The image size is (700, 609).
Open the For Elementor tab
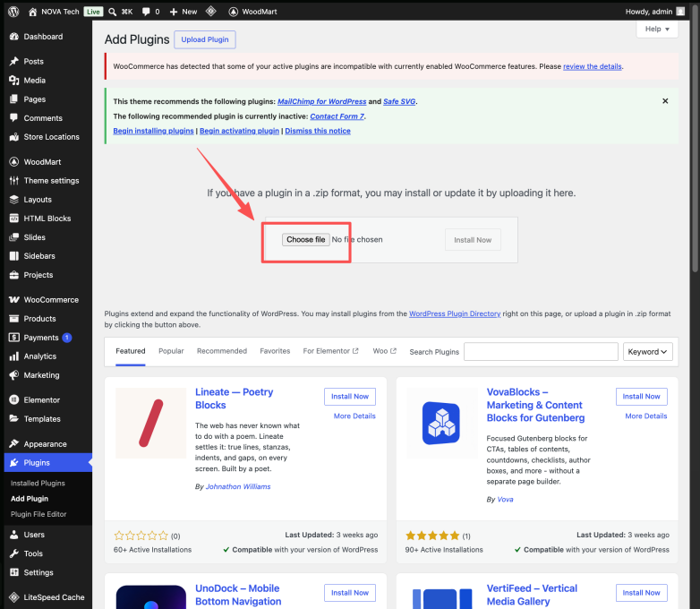[330, 351]
